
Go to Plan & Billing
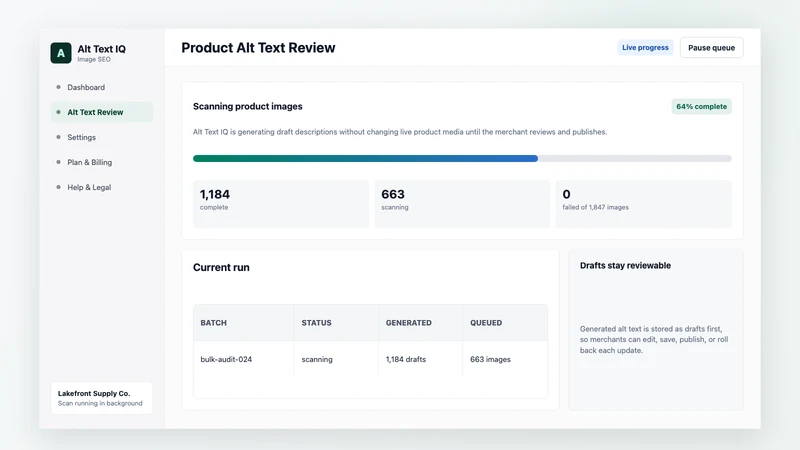(102, 162)
